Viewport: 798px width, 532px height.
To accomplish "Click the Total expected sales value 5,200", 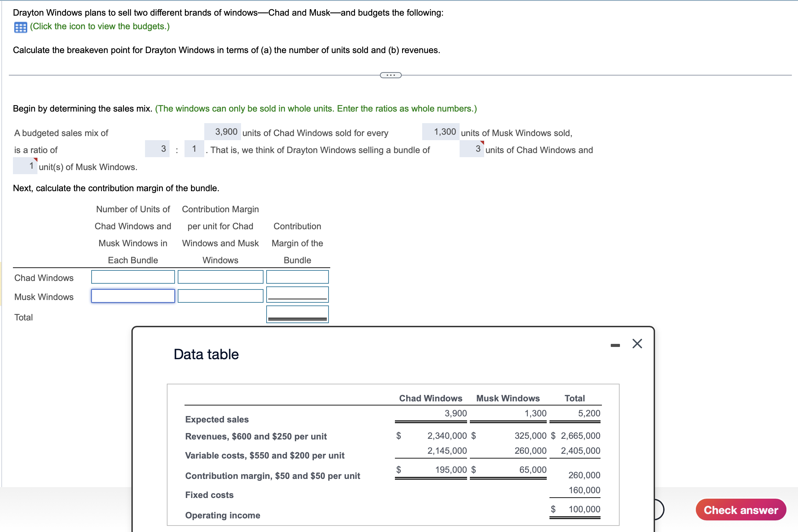I will point(589,413).
